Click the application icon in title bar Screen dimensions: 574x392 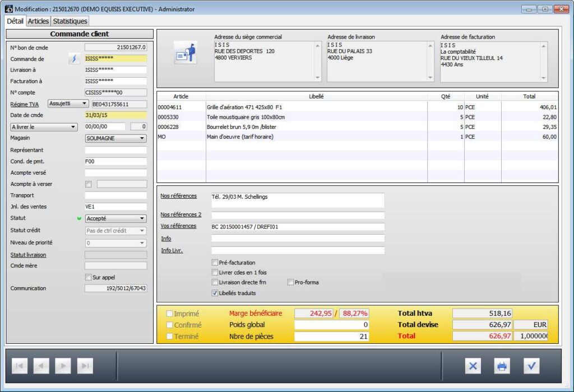[x=9, y=9]
